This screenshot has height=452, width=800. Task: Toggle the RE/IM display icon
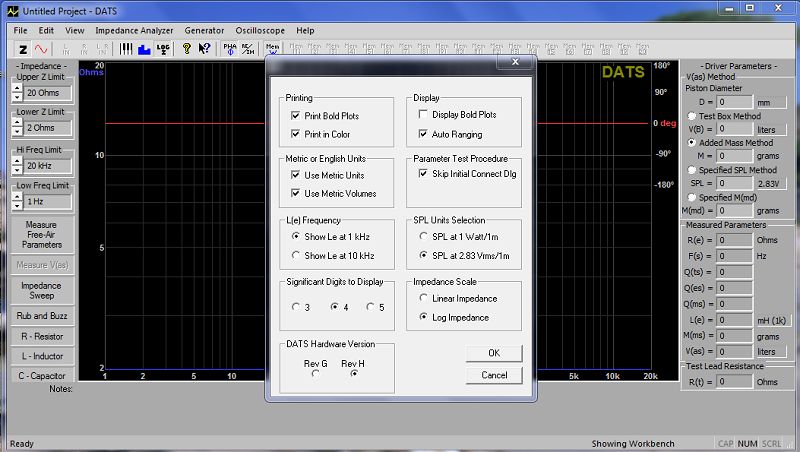(x=247, y=49)
